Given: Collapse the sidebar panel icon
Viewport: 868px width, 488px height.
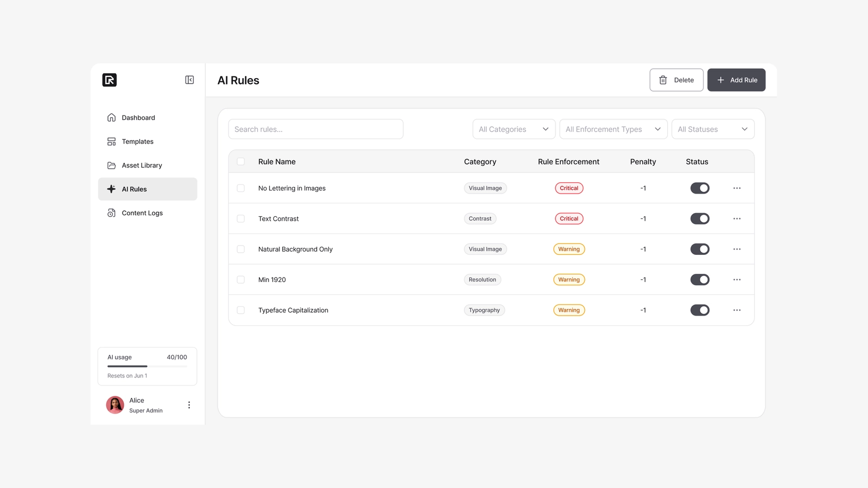Looking at the screenshot, I should click(x=189, y=80).
